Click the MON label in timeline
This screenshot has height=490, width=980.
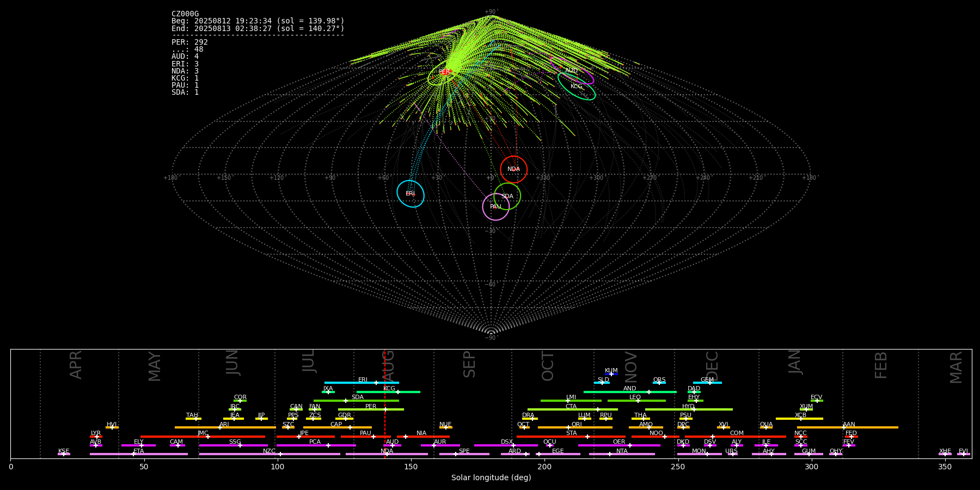699,451
